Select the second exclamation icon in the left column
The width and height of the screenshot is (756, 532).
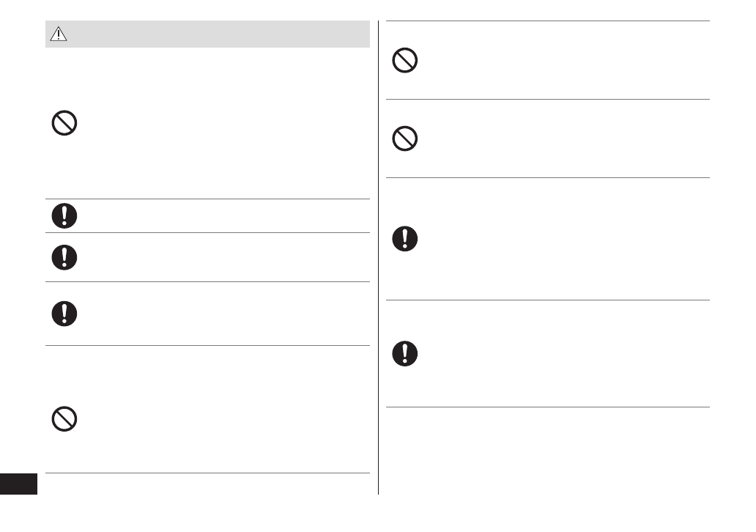tap(64, 256)
